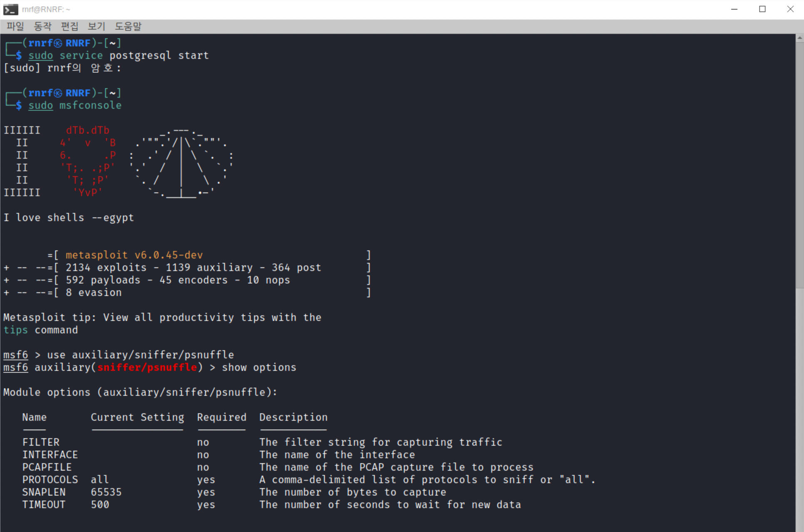
Task: Open the 편집 menu
Action: 69,26
